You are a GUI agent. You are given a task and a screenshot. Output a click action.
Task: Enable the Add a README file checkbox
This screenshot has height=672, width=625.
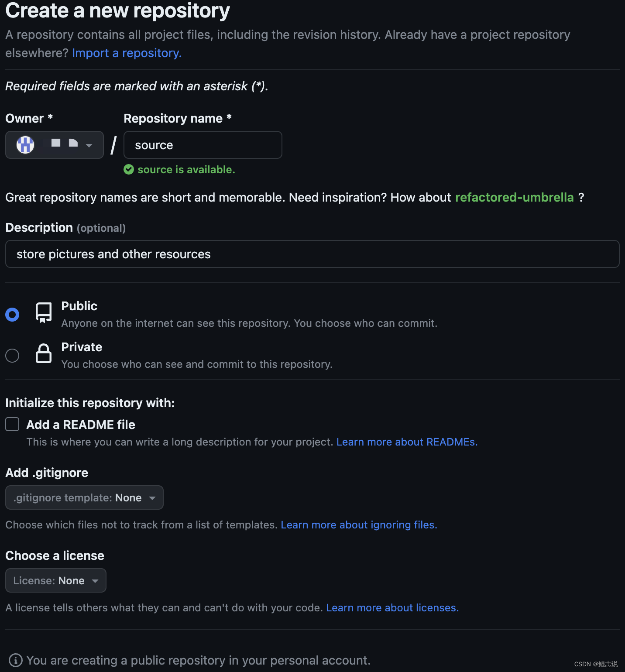pyautogui.click(x=12, y=424)
